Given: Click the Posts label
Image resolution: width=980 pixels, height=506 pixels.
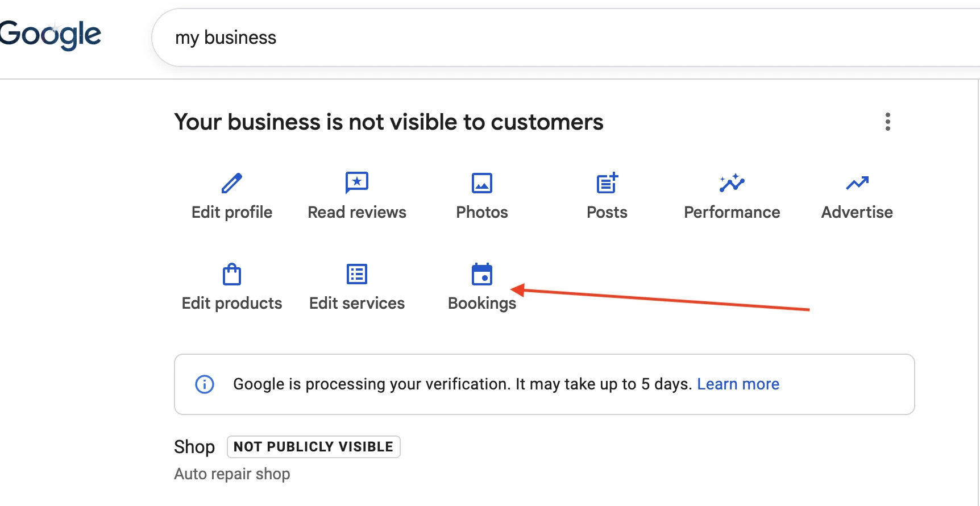Looking at the screenshot, I should [607, 213].
